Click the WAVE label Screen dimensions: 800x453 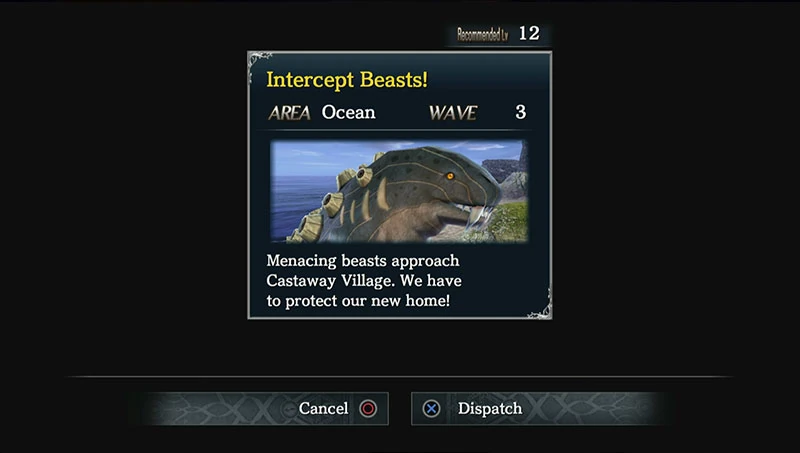click(x=453, y=113)
